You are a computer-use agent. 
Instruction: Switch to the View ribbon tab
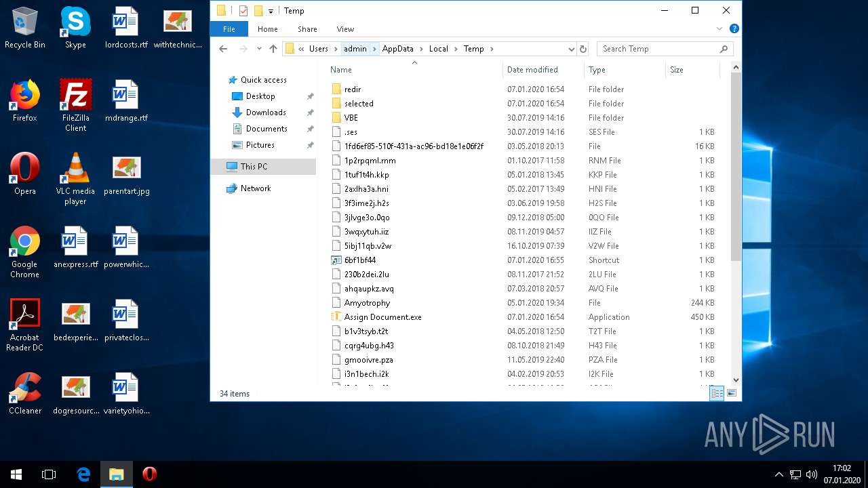pyautogui.click(x=345, y=29)
